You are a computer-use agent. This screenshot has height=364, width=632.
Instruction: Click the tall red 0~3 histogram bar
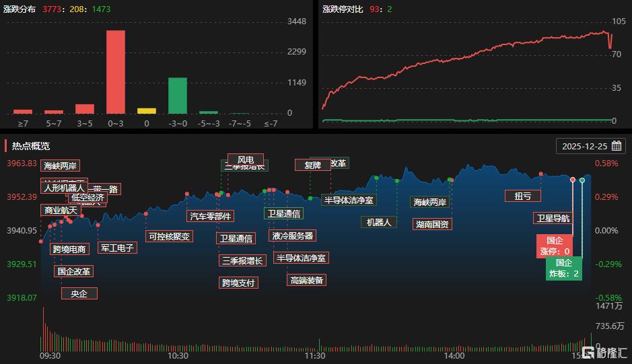(116, 71)
